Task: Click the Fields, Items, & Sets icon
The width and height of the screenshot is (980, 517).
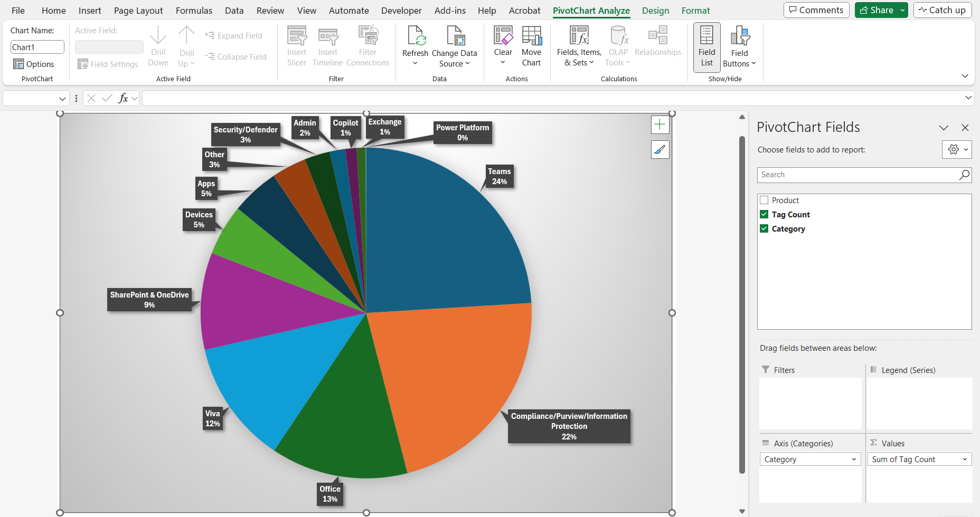Action: point(579,36)
